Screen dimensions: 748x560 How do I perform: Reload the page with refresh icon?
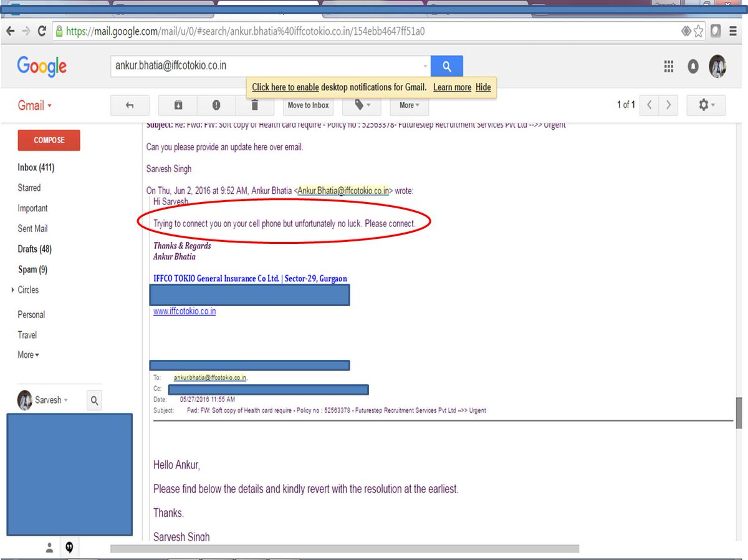coord(42,31)
